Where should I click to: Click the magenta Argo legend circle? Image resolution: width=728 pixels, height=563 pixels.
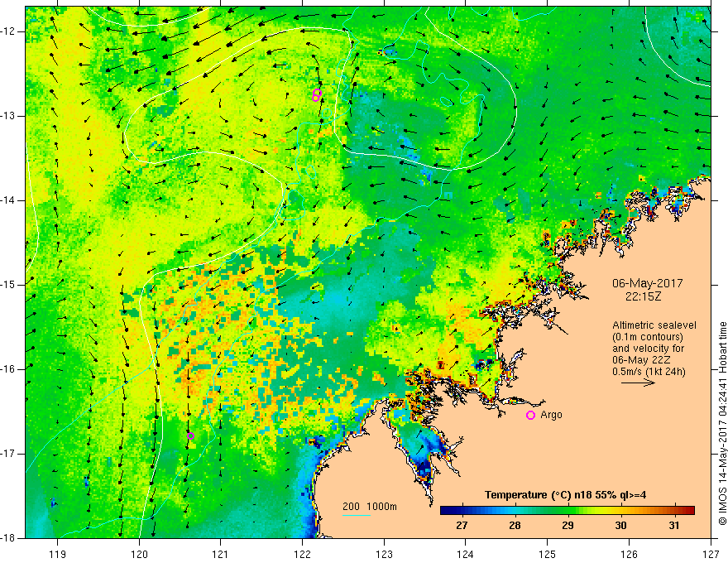tap(530, 416)
